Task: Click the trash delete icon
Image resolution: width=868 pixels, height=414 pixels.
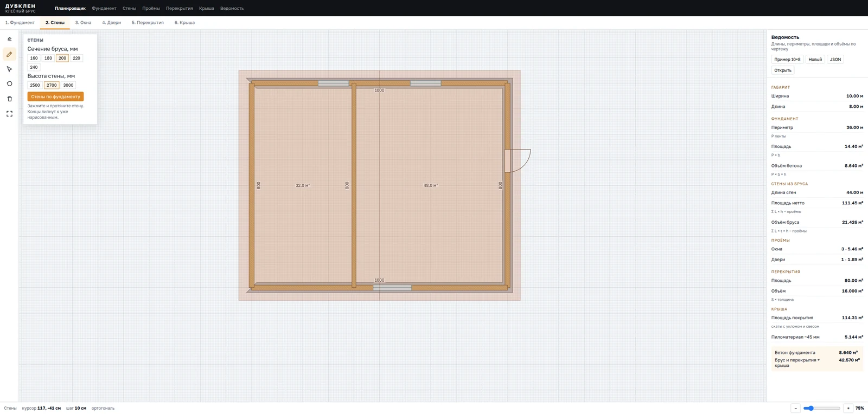Action: (9, 99)
